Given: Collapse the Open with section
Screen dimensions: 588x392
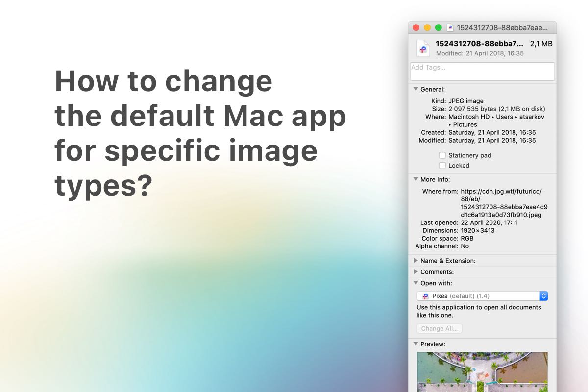Looking at the screenshot, I should point(416,283).
